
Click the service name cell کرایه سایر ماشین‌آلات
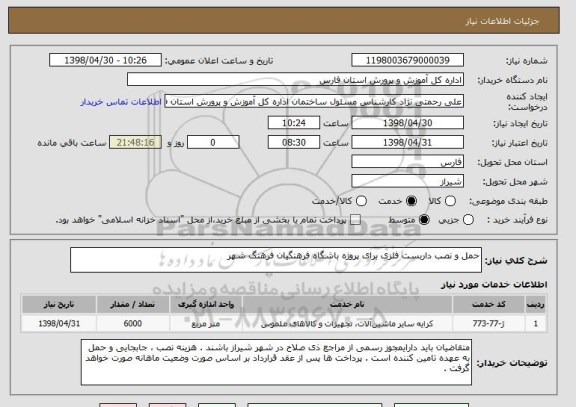coord(347,324)
